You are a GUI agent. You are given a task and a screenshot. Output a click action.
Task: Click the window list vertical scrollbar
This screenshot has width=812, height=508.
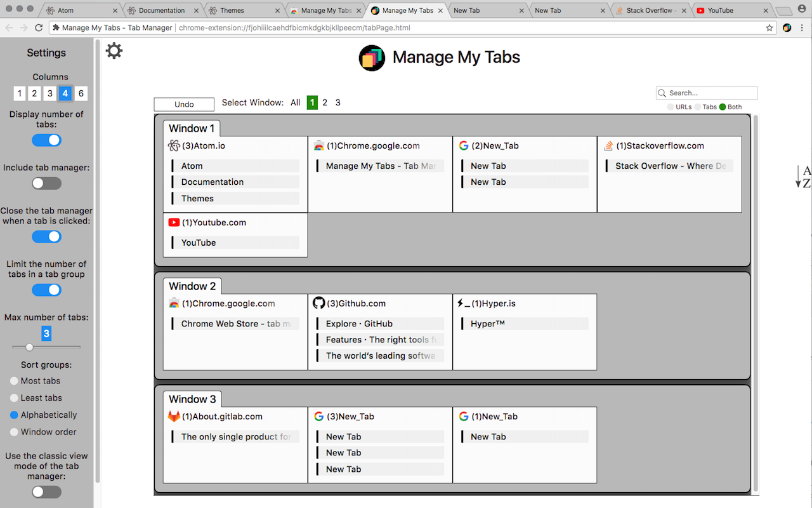tap(755, 302)
